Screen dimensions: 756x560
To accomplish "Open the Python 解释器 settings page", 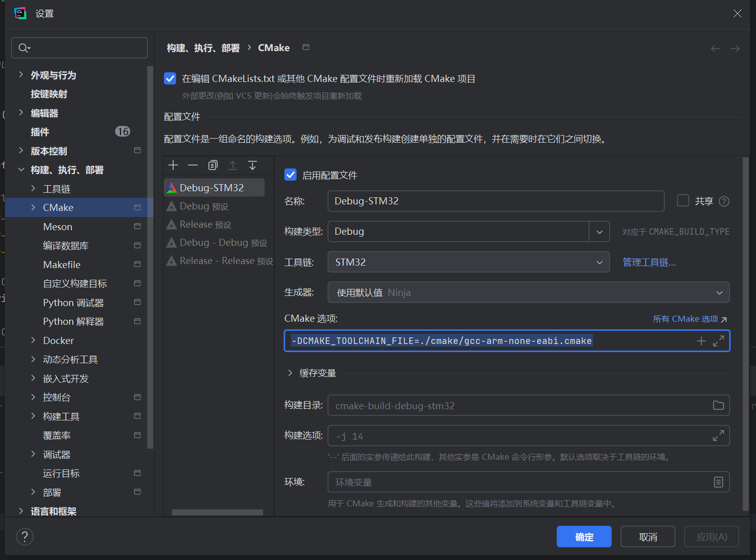I will click(73, 322).
